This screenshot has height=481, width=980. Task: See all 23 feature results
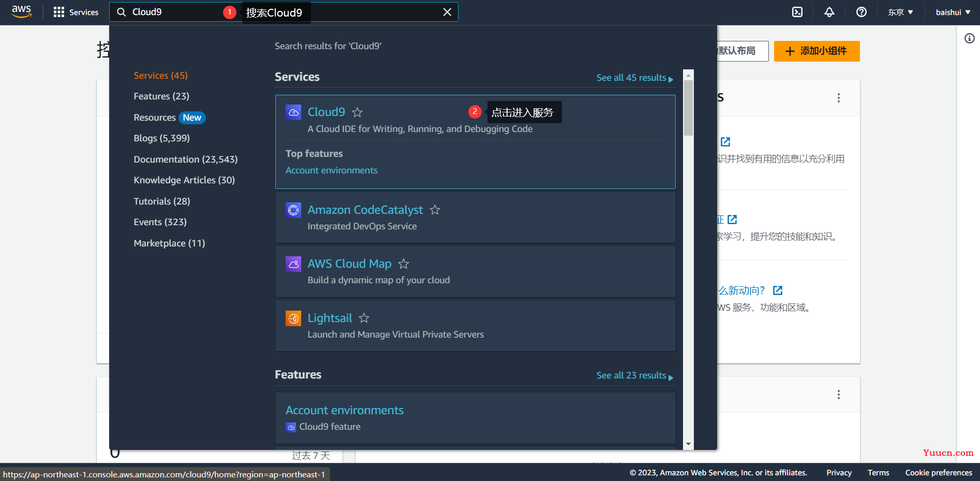point(635,375)
